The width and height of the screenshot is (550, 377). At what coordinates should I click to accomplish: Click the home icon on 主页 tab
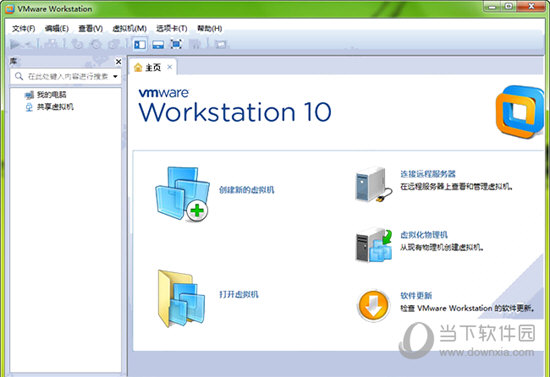point(138,67)
